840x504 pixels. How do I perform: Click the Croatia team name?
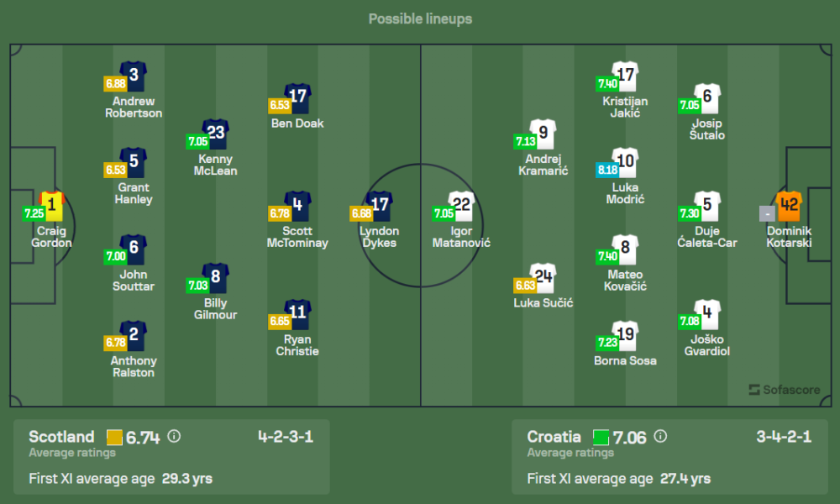pos(554,437)
